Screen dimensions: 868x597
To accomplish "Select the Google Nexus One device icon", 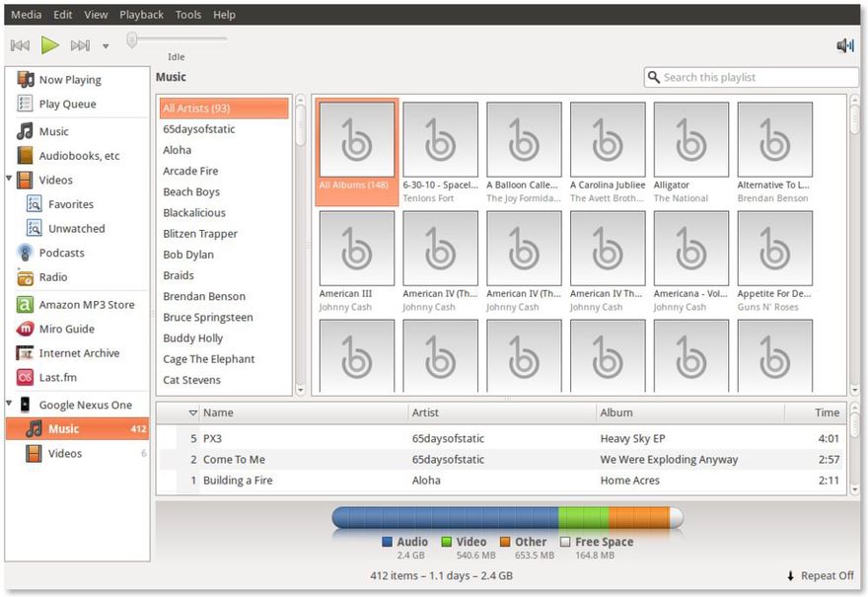I will coord(25,405).
